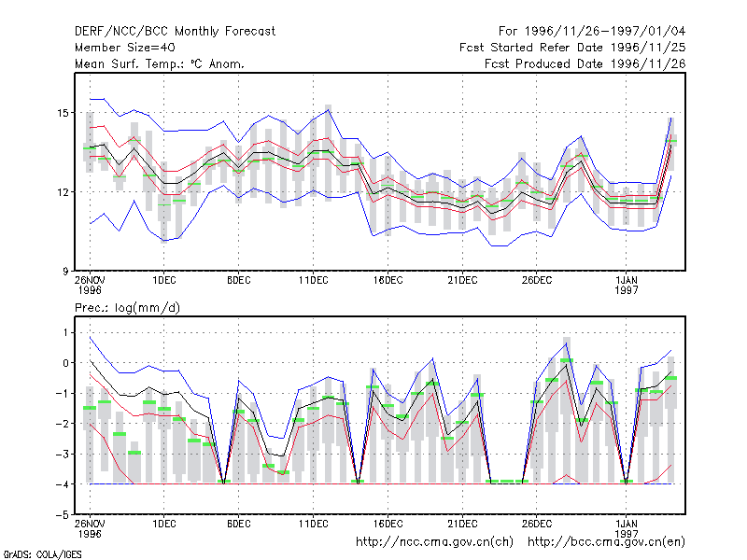Click the 16DEC tick under temperature chart
The width and height of the screenshot is (747, 560).
(388, 280)
